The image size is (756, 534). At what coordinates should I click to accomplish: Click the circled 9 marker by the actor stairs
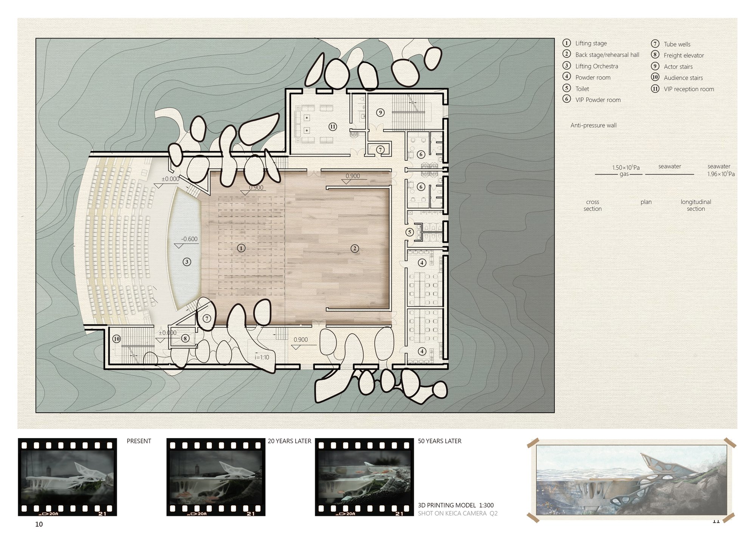tap(381, 113)
